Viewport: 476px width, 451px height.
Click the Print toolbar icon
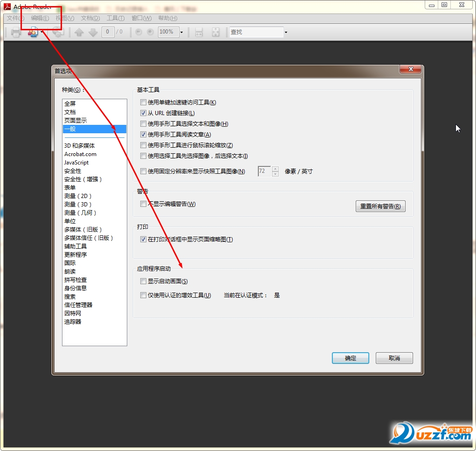pos(16,32)
